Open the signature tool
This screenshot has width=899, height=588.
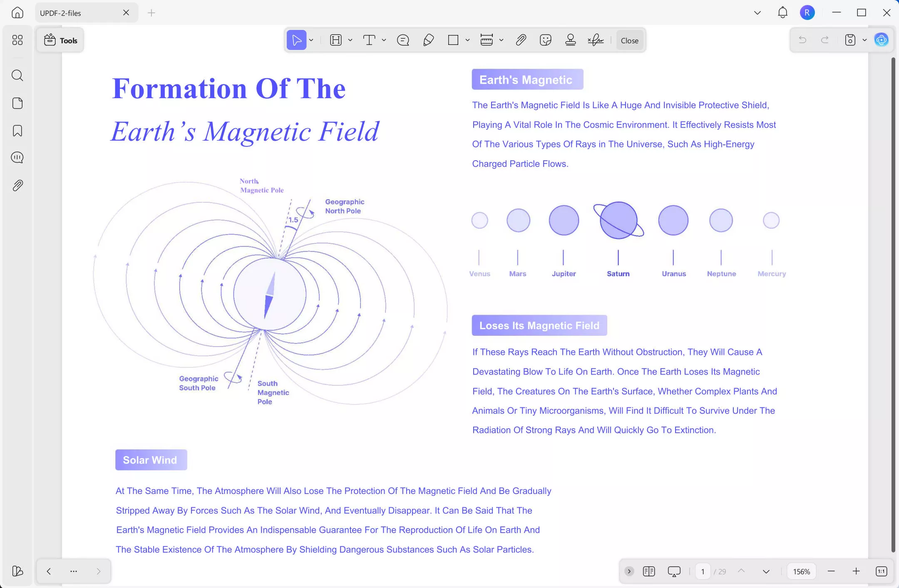point(596,40)
